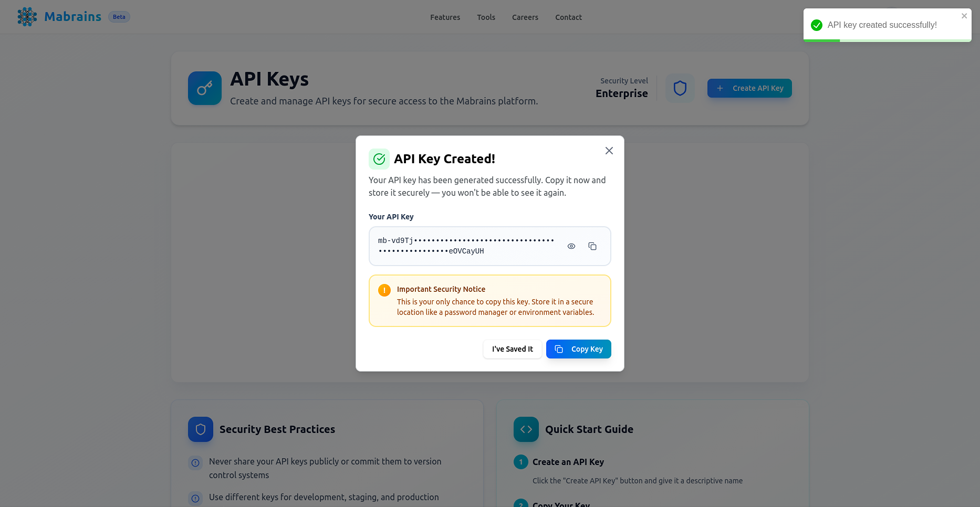The image size is (980, 507).
Task: Open the Features menu item
Action: (445, 17)
